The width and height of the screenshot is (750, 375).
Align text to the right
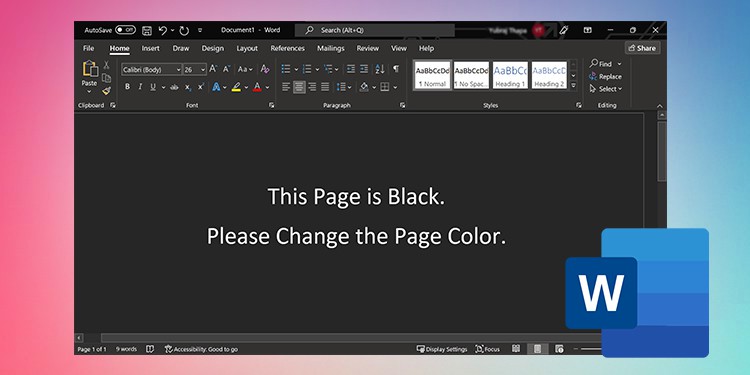[312, 87]
